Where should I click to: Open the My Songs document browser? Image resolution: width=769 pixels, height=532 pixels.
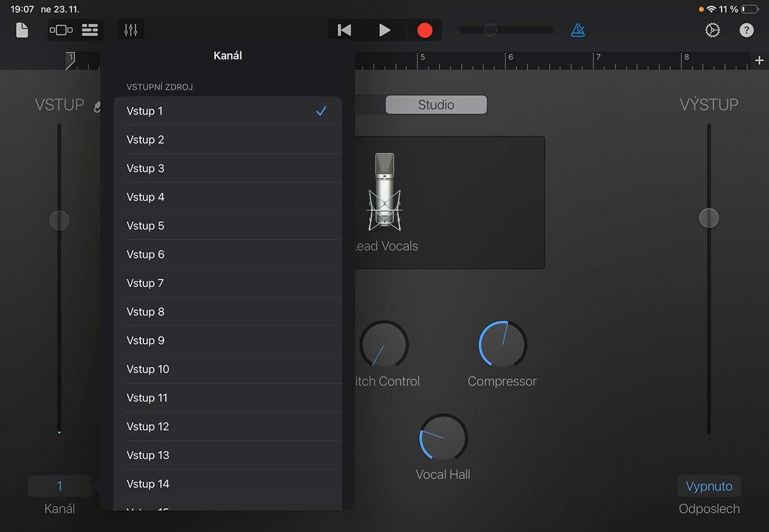[x=22, y=30]
